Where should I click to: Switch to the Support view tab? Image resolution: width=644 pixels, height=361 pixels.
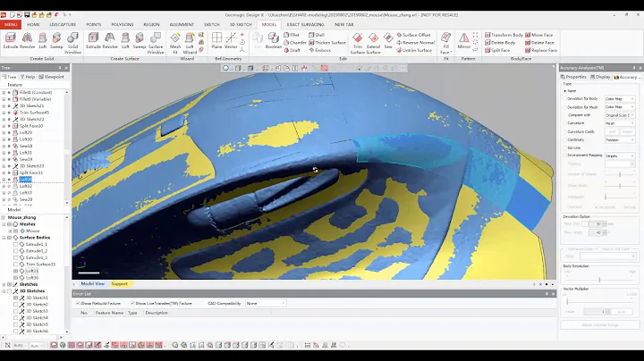tap(120, 284)
